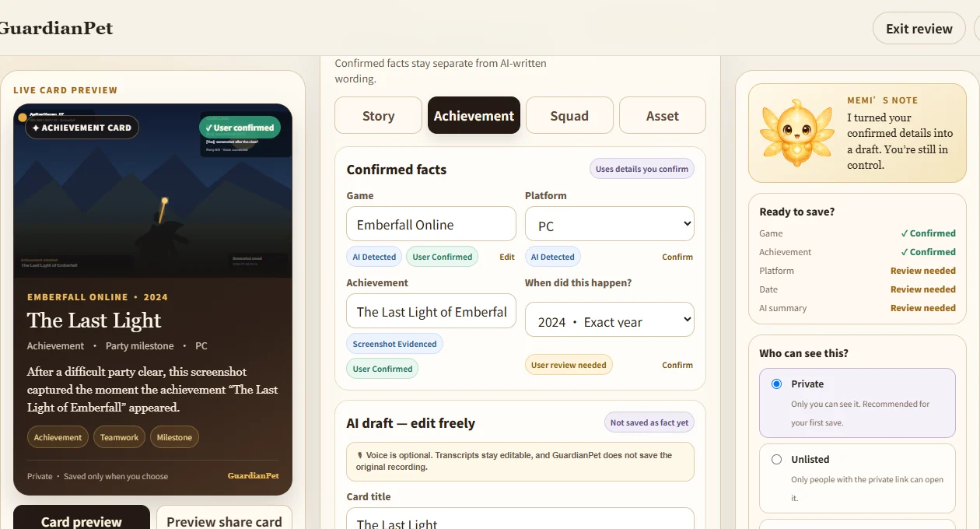Image resolution: width=980 pixels, height=529 pixels.
Task: Switch to the Squad tab
Action: [x=569, y=115]
